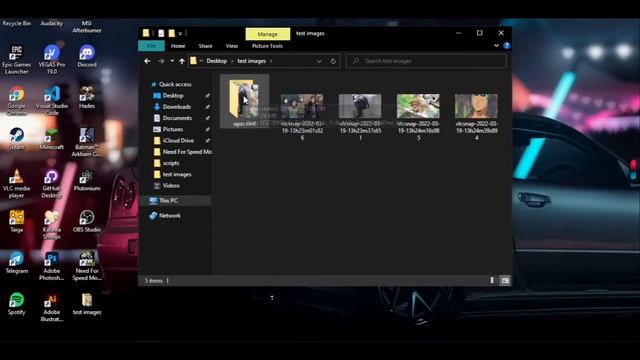
Task: Click test images in the address breadcrumb
Action: pos(251,61)
